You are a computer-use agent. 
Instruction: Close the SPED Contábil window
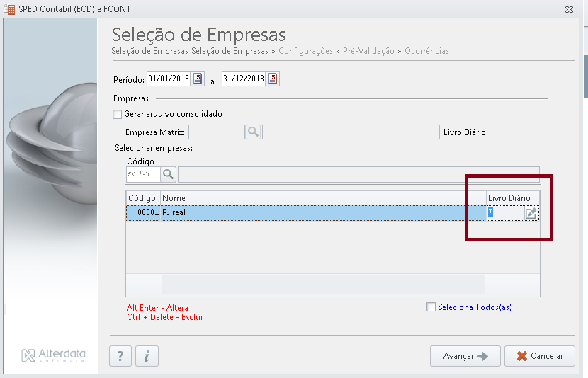(570, 9)
